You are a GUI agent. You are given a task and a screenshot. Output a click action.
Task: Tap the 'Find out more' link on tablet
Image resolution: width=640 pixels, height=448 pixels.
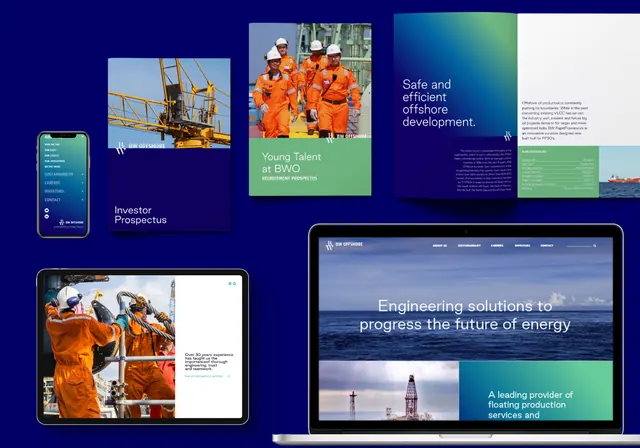[x=204, y=376]
